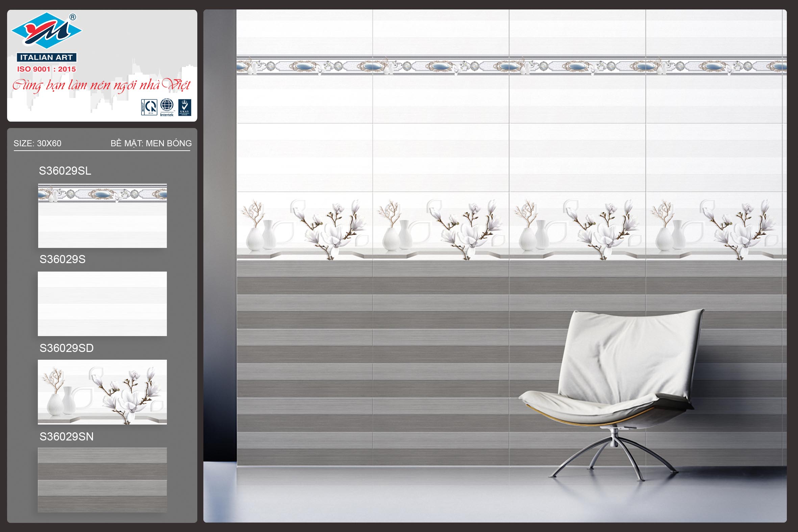Click the YM diamond brand logo

click(47, 30)
